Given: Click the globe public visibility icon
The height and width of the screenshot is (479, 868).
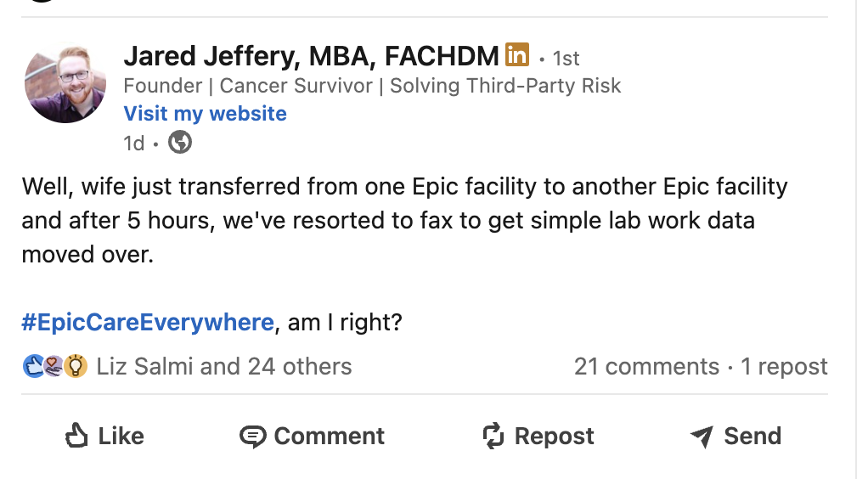Looking at the screenshot, I should tap(180, 143).
